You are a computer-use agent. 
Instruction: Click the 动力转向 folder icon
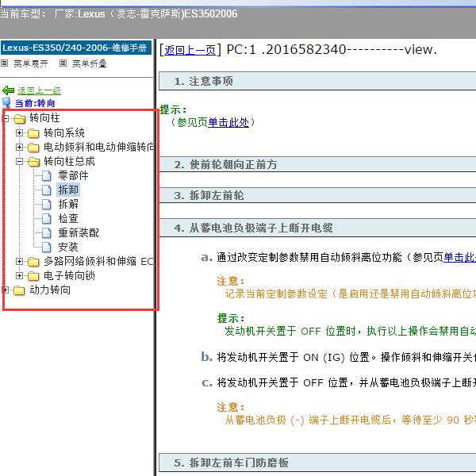click(x=19, y=290)
